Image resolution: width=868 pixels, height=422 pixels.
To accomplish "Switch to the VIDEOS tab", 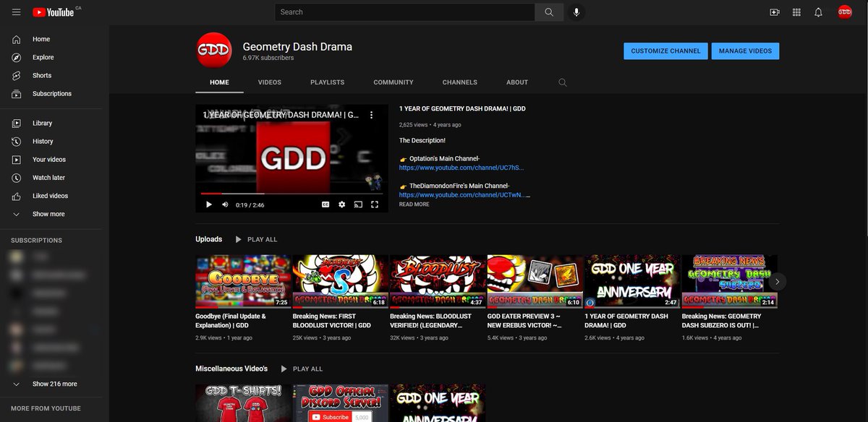I will pos(270,82).
